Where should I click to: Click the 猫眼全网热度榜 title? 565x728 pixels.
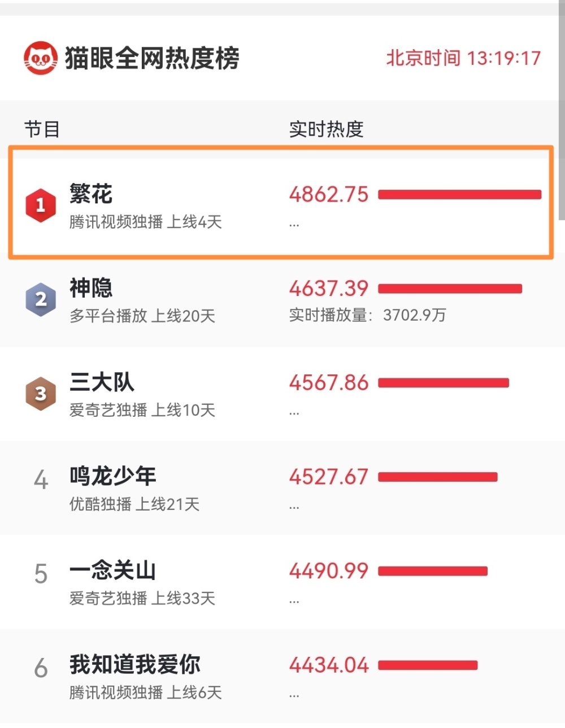pyautogui.click(x=152, y=58)
